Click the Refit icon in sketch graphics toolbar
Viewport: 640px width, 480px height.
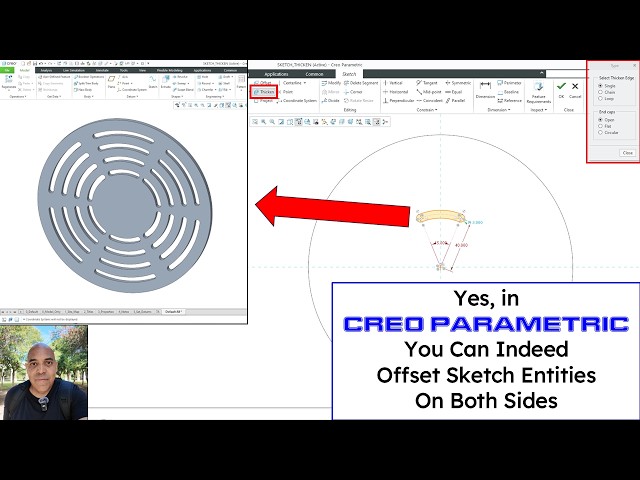coord(255,122)
